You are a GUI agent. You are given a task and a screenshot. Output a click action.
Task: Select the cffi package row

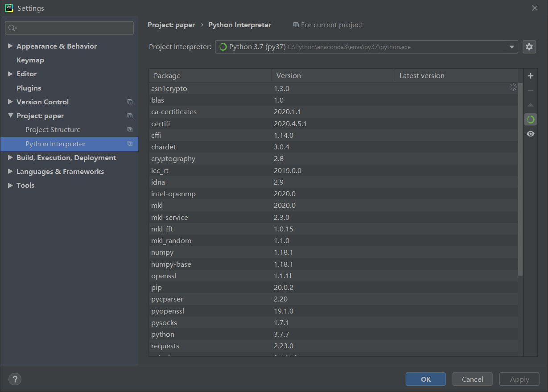[334, 135]
